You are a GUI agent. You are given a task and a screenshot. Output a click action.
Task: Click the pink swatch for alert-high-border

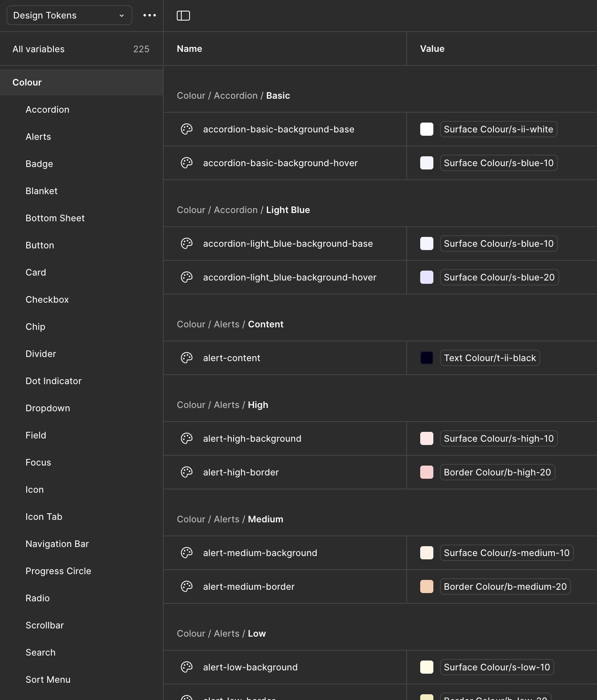point(427,472)
